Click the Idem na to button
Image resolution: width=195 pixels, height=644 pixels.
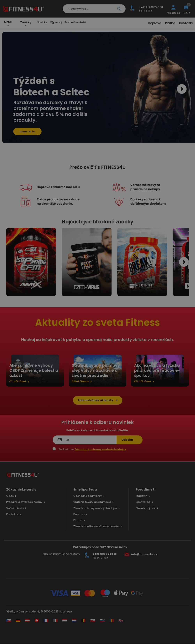[x=27, y=131]
